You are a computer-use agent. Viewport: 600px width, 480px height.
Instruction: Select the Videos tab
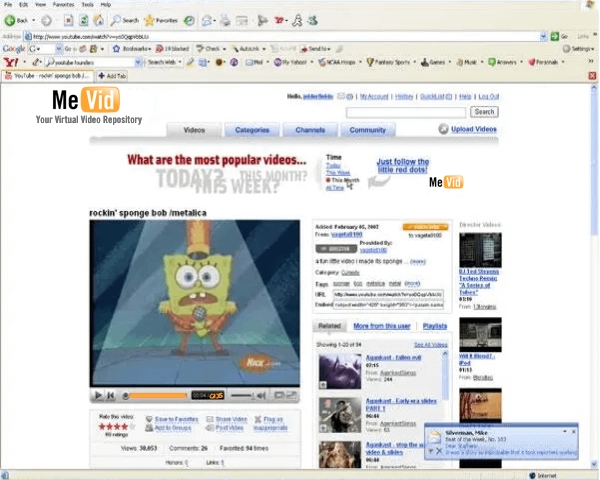[194, 130]
